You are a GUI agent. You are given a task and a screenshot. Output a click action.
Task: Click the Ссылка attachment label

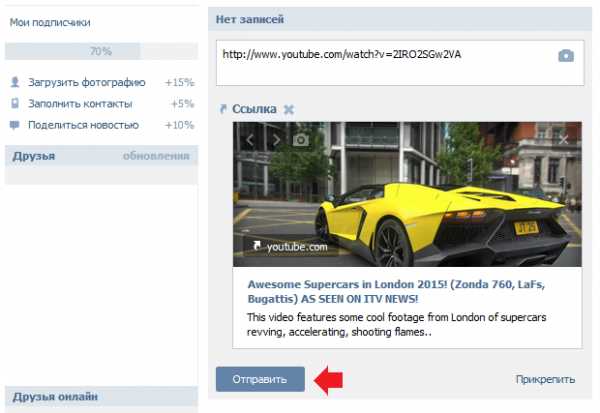(254, 109)
